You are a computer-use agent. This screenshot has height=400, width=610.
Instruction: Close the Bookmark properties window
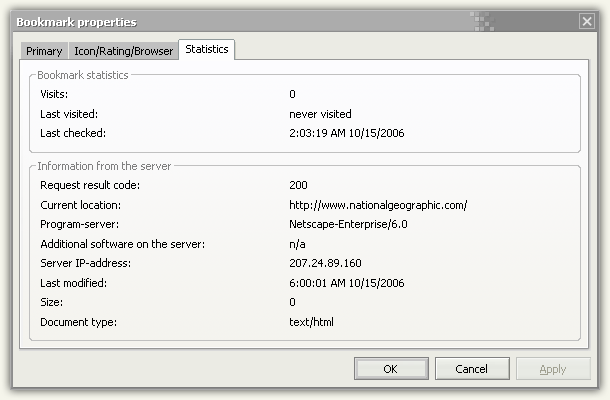click(x=587, y=21)
